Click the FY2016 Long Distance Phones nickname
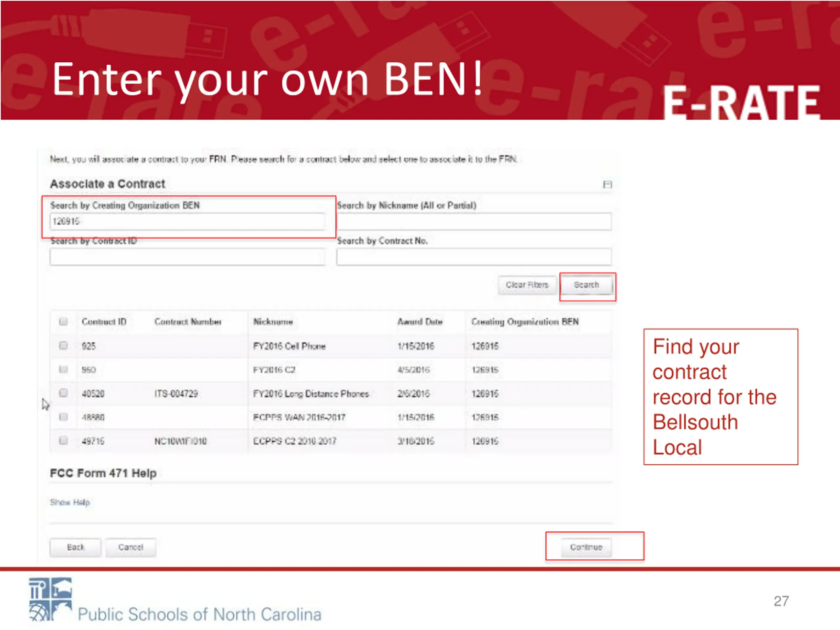Screen dimensions: 840x630 [x=311, y=394]
